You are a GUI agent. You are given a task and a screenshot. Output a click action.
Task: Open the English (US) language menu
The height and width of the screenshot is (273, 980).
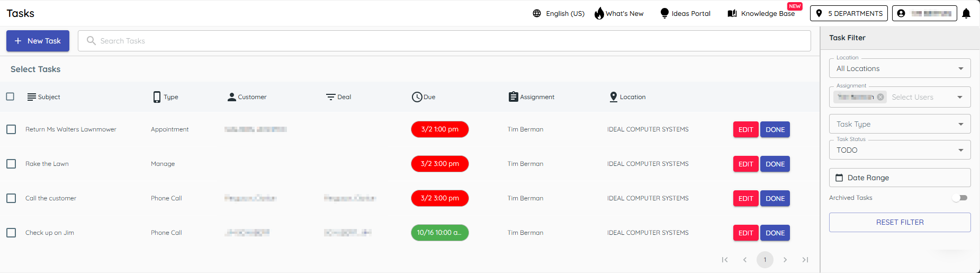tap(559, 13)
